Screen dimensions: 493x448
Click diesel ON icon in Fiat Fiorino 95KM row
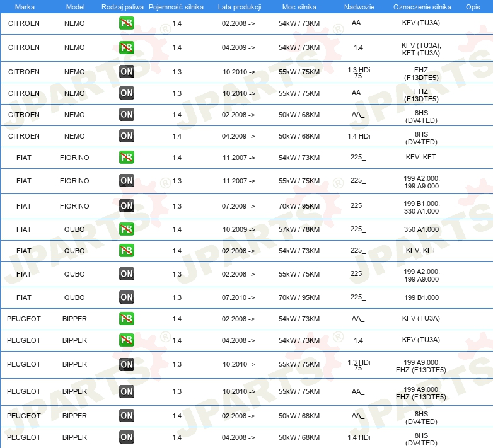point(126,206)
